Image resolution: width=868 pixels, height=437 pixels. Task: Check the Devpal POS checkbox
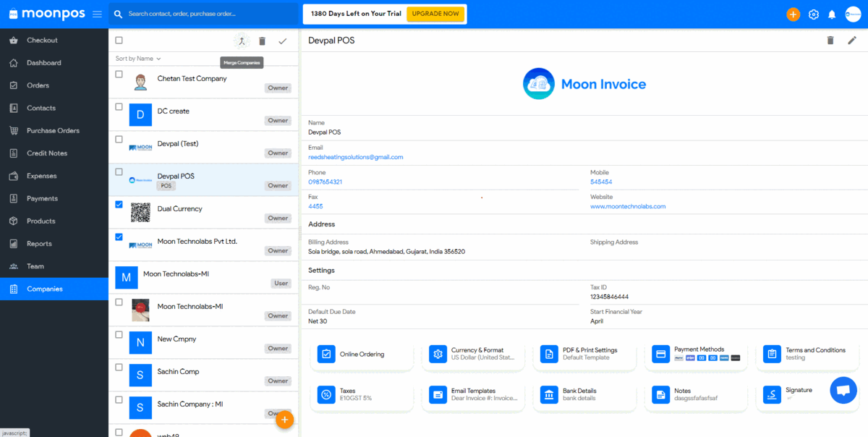(119, 171)
